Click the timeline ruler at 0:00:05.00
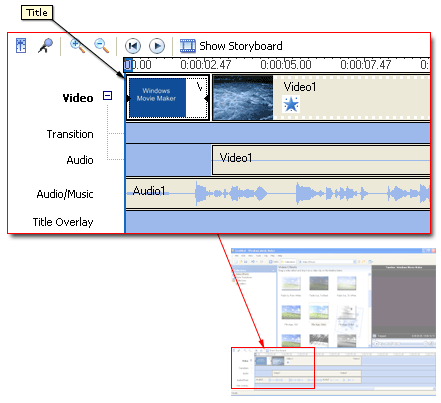This screenshot has height=403, width=441. point(286,64)
